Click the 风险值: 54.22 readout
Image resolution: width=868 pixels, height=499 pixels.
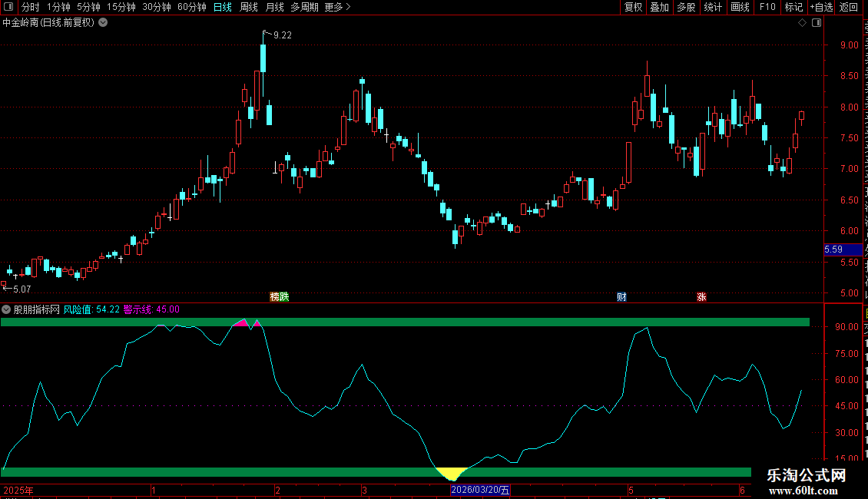(x=91, y=309)
